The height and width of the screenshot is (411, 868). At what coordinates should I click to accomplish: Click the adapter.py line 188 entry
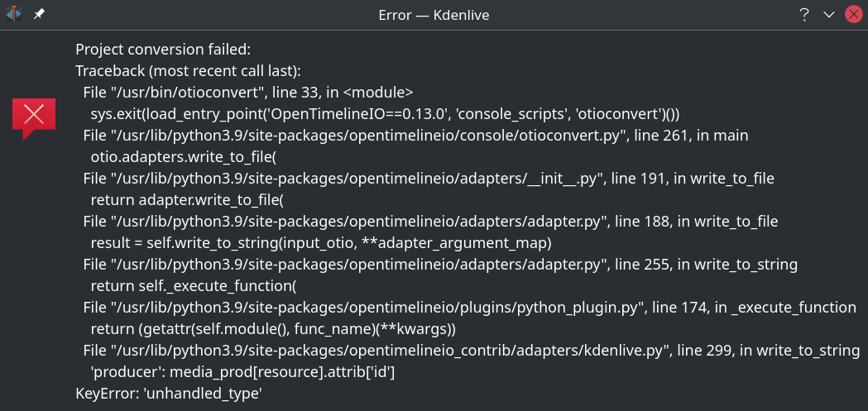point(430,222)
